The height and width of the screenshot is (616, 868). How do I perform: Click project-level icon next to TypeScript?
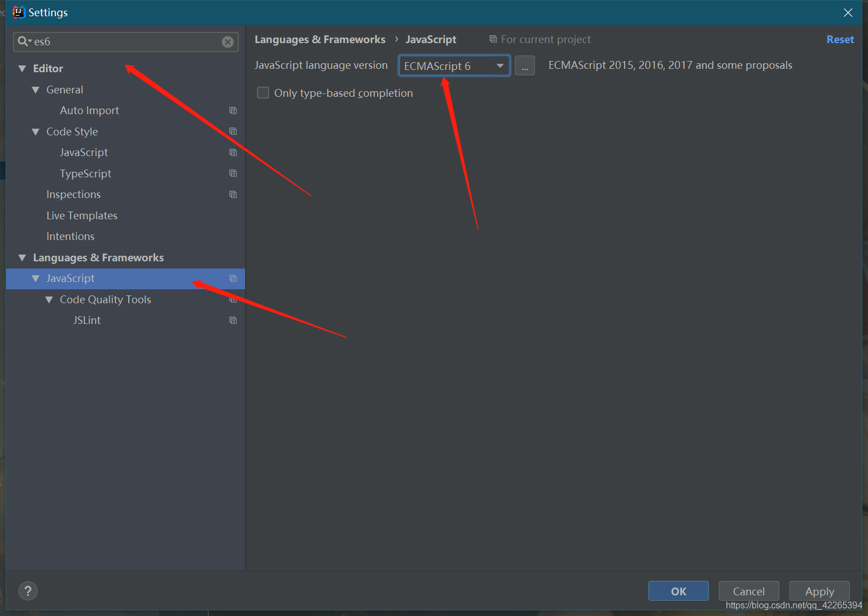233,173
